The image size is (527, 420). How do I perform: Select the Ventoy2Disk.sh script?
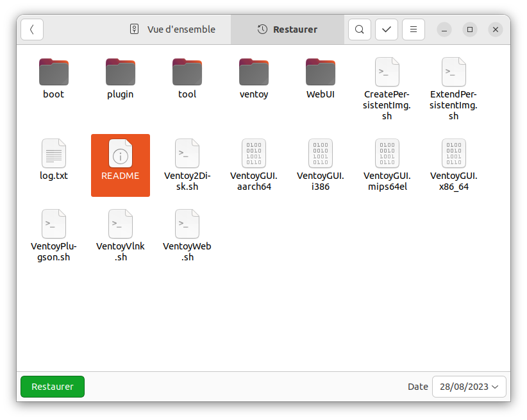tap(187, 165)
